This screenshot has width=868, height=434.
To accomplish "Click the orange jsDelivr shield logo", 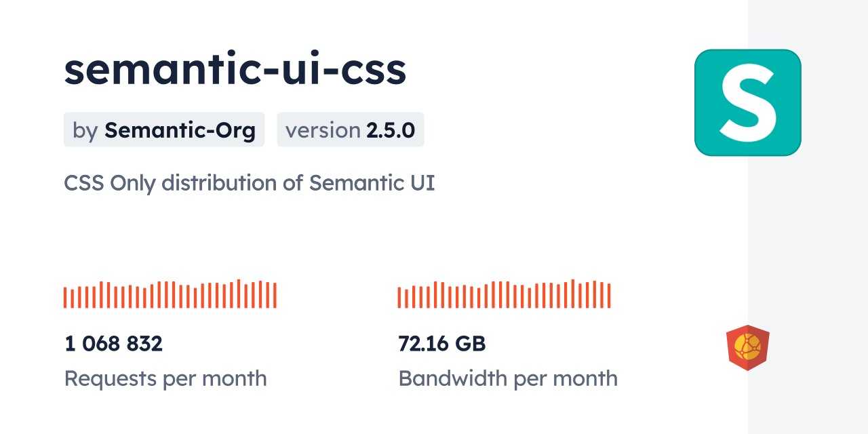I will [747, 347].
